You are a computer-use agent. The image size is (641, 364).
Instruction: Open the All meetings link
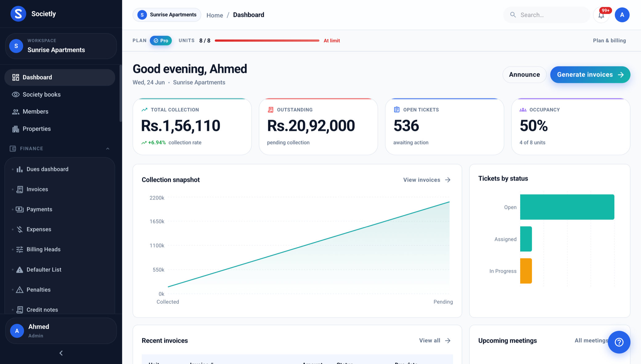pyautogui.click(x=591, y=341)
